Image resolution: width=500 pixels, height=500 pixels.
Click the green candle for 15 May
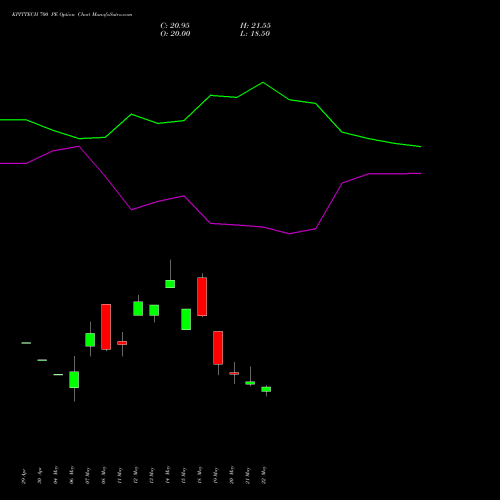[186, 319]
